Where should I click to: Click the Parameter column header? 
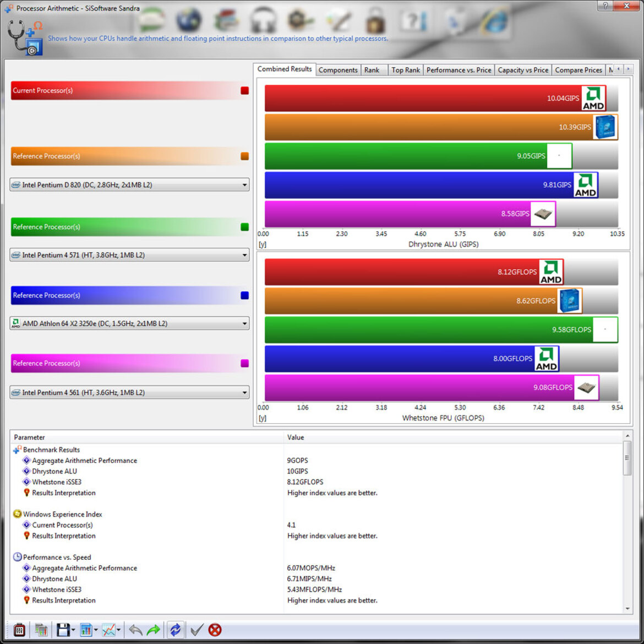147,437
